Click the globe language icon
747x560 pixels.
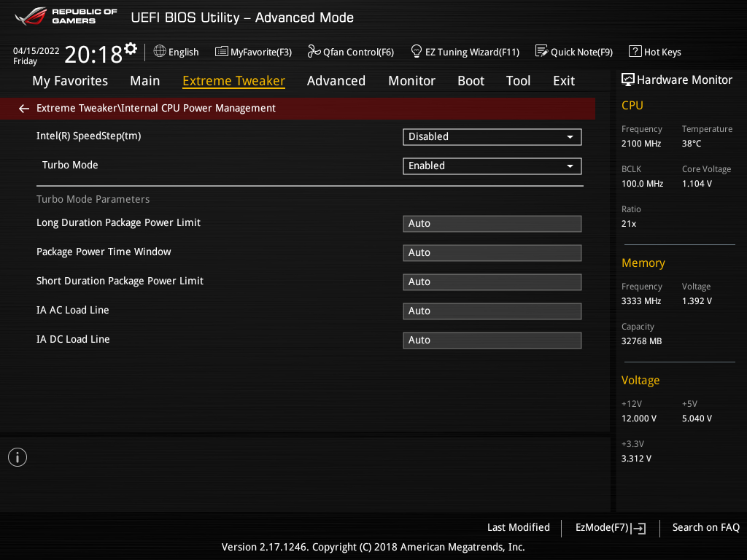160,51
